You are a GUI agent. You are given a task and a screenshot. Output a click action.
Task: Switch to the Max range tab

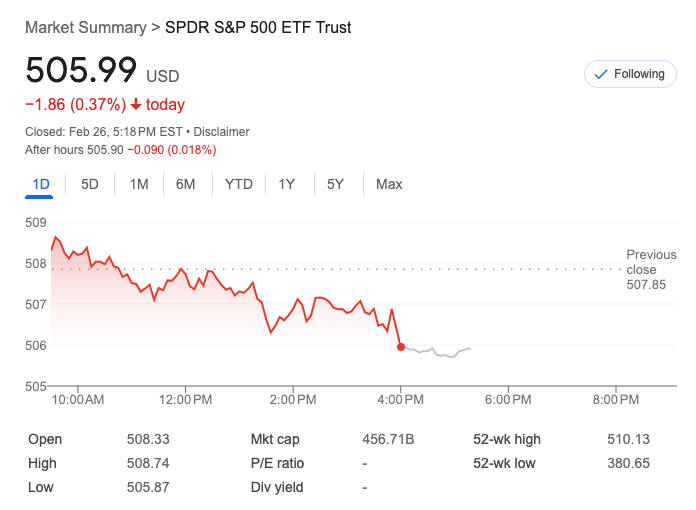(x=389, y=184)
